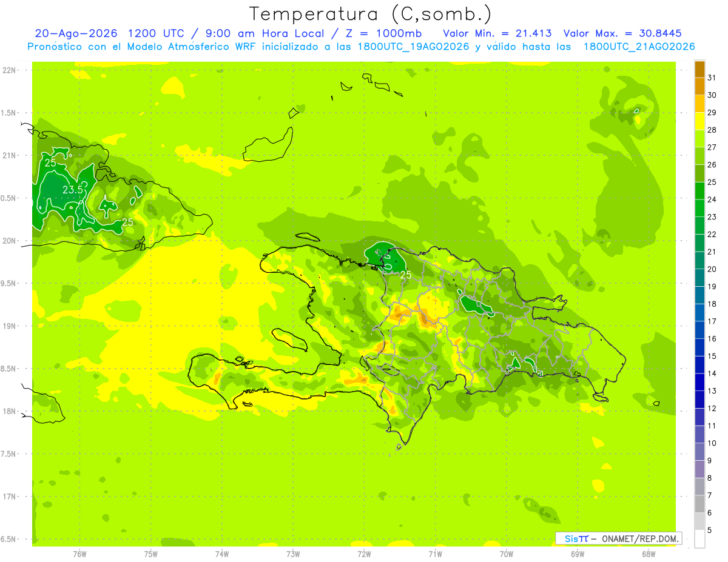Click the "25" contour label on Hispaniola's north coast

(406, 275)
